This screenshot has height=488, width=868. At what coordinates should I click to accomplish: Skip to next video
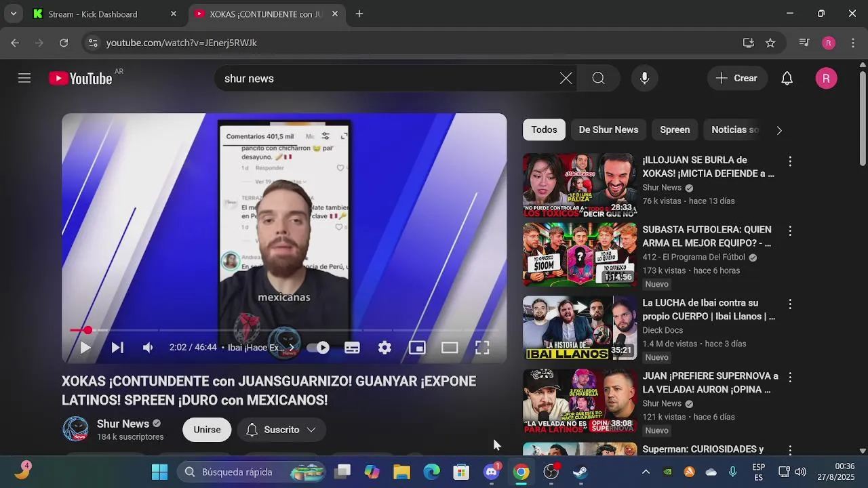pos(117,348)
